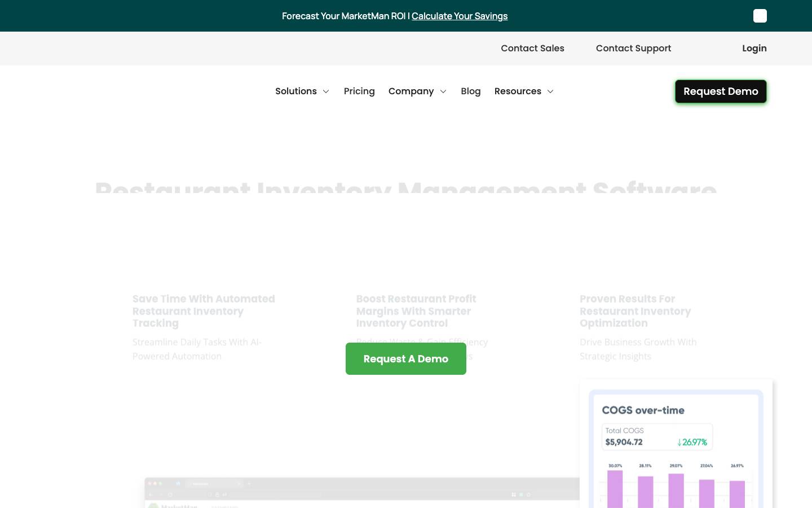
Task: Click the Login link
Action: point(754,49)
